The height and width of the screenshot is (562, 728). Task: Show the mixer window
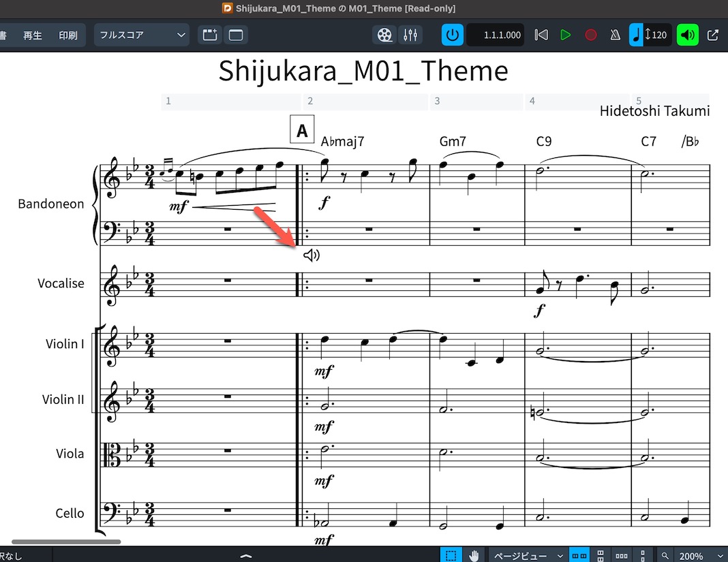410,35
